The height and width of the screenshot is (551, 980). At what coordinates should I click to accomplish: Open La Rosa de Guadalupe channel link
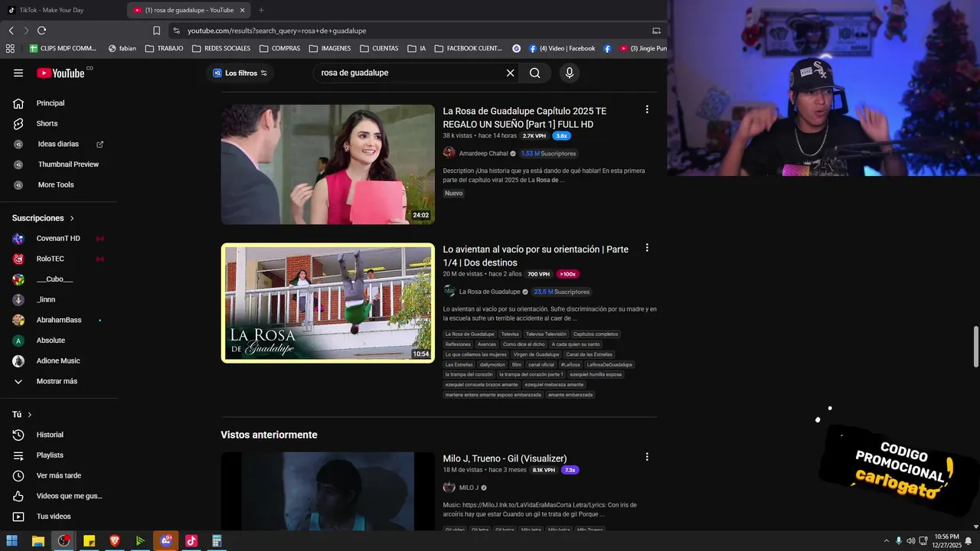pyautogui.click(x=489, y=292)
